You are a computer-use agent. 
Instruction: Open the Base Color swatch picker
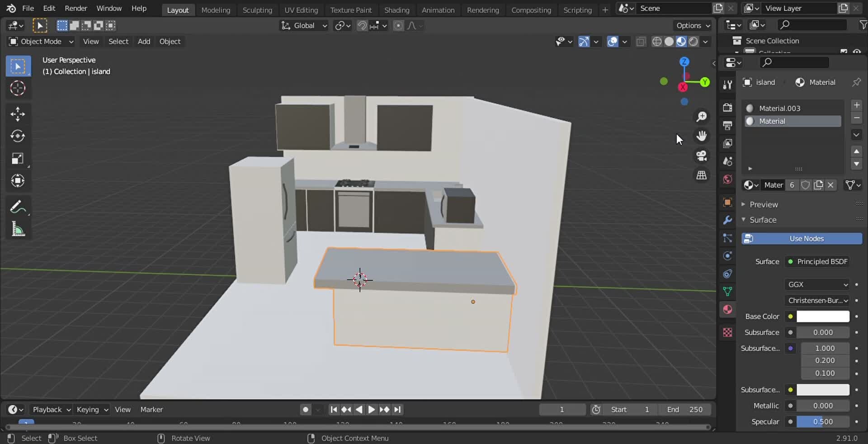pos(822,316)
